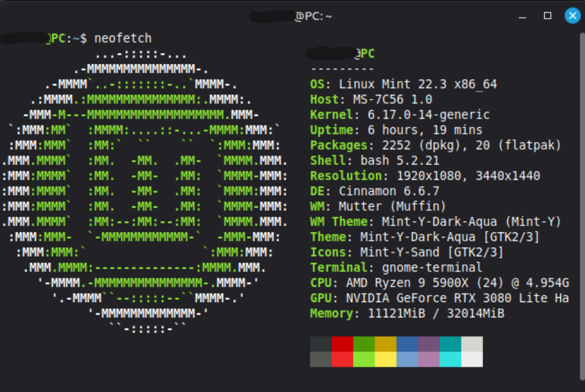Click the 'Memory: 11121MiB / 32014MiB' line
The width and height of the screenshot is (585, 392).
407,314
